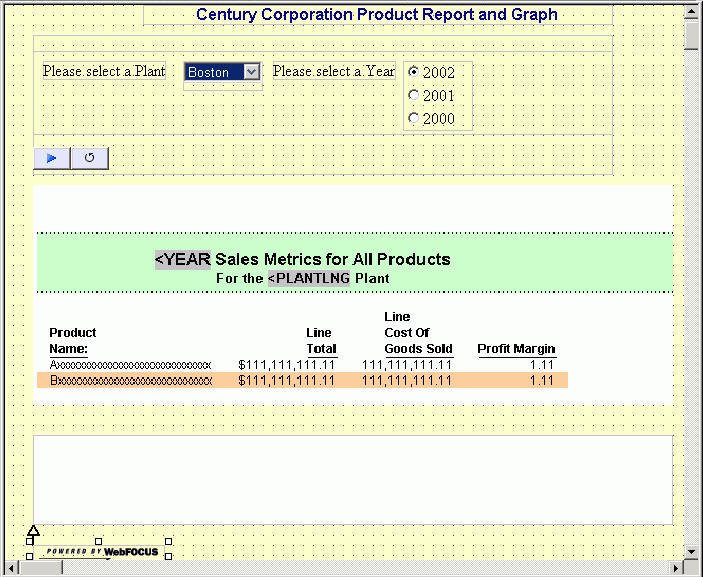Viewport: 703px width, 577px height.
Task: Open the Boston plant dropdown
Action: click(252, 72)
